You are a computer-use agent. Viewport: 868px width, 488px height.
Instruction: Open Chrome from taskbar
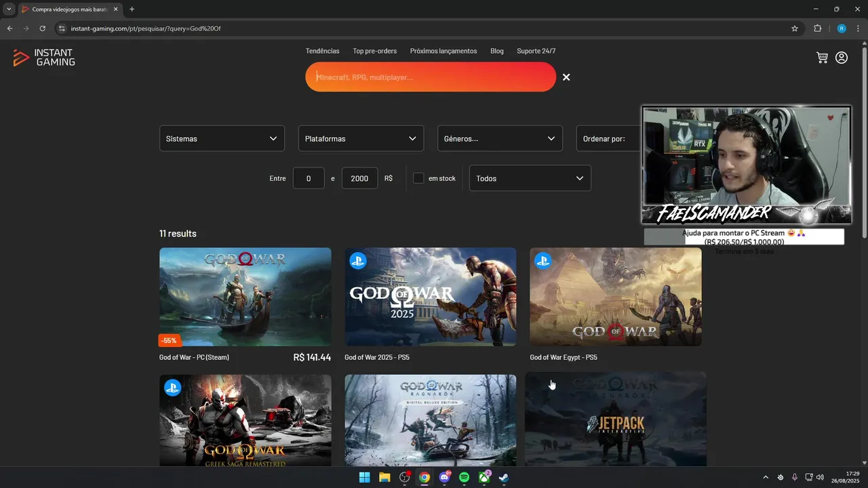(x=425, y=477)
